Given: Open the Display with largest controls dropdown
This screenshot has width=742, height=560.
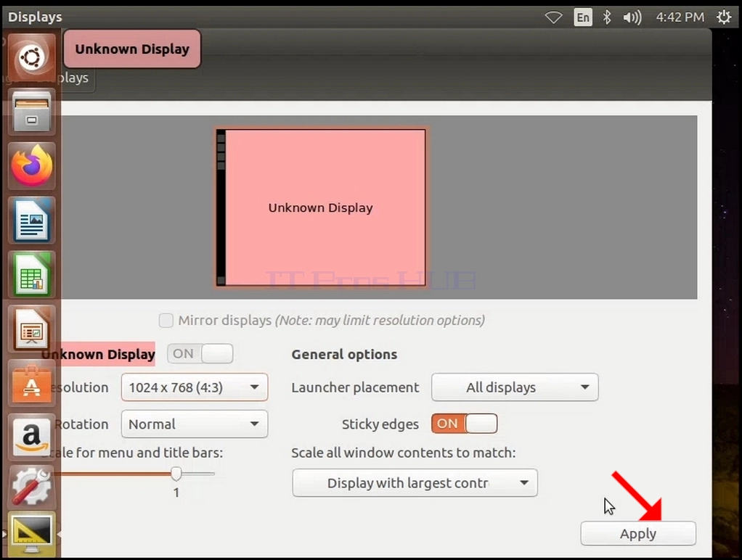Looking at the screenshot, I should click(415, 483).
